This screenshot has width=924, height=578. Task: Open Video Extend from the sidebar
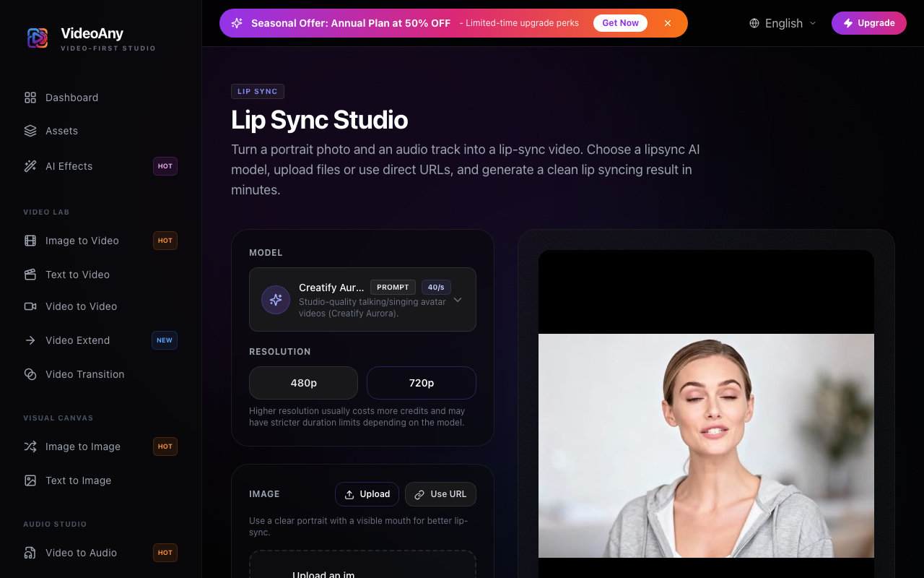click(77, 340)
